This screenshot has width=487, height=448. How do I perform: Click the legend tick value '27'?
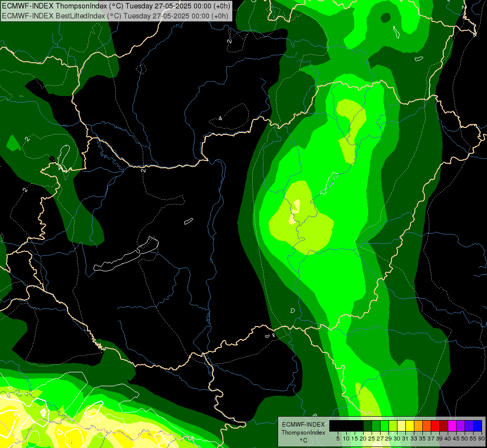click(380, 439)
